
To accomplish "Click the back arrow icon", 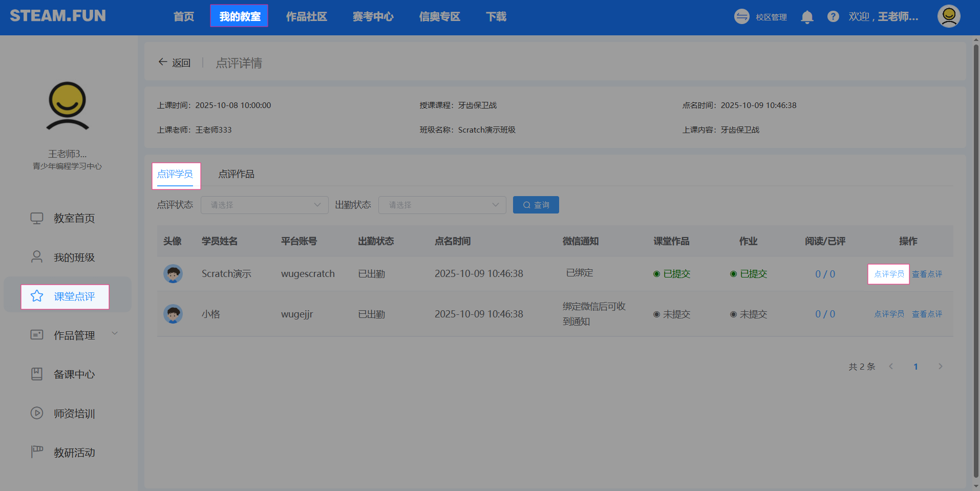I will click(163, 62).
